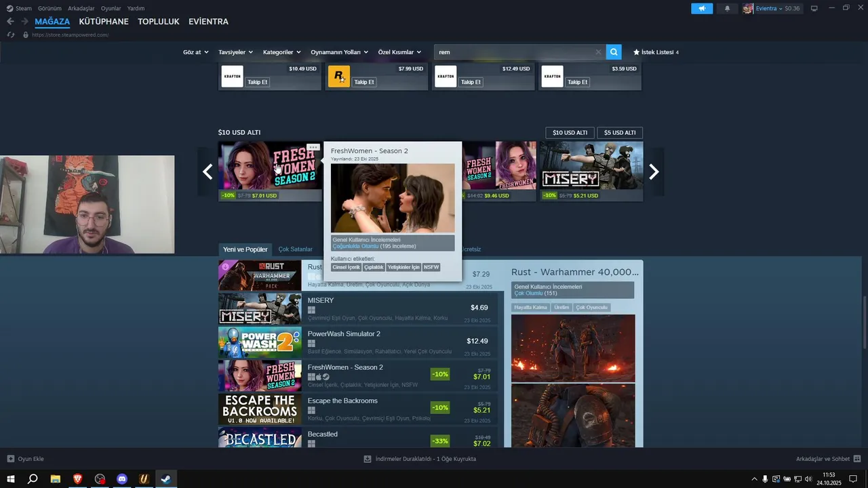Image resolution: width=868 pixels, height=488 pixels.
Task: Expand the Kategoriler dropdown
Action: pyautogui.click(x=281, y=52)
